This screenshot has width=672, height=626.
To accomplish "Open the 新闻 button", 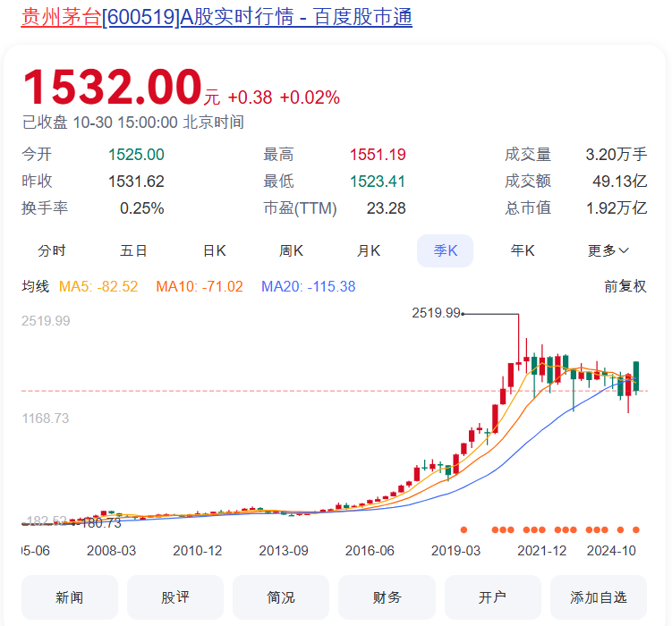I will (70, 597).
